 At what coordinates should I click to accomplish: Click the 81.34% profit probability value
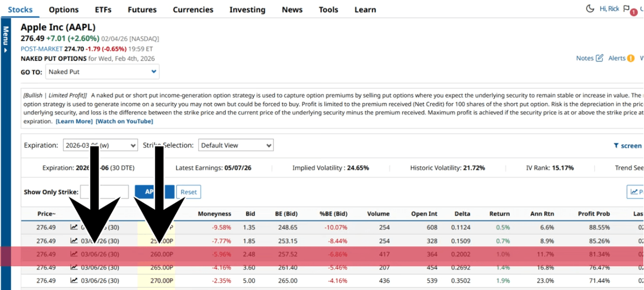(598, 254)
